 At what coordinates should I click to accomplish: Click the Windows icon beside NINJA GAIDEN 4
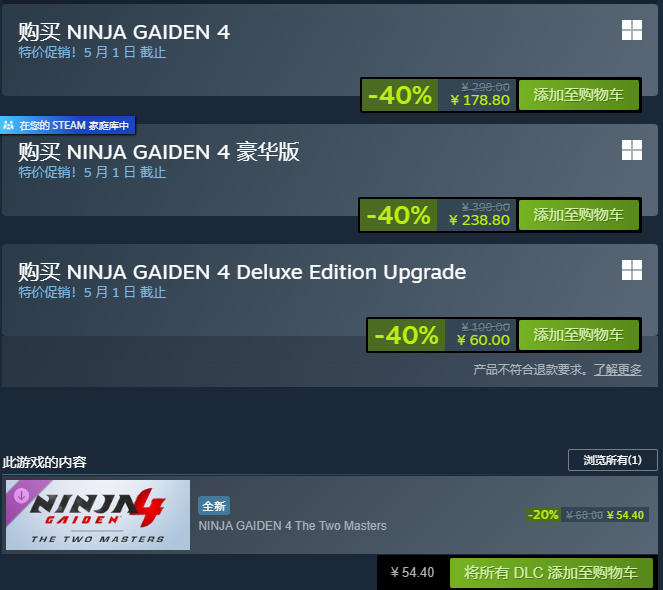(632, 30)
